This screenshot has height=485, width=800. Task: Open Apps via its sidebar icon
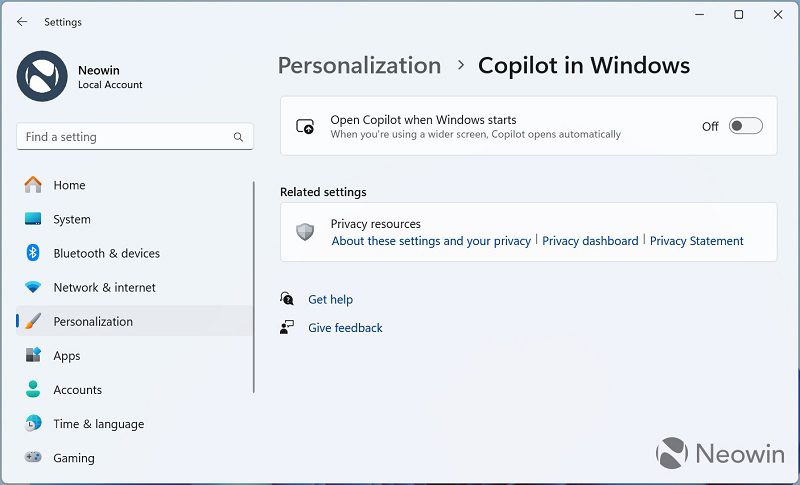click(x=33, y=355)
